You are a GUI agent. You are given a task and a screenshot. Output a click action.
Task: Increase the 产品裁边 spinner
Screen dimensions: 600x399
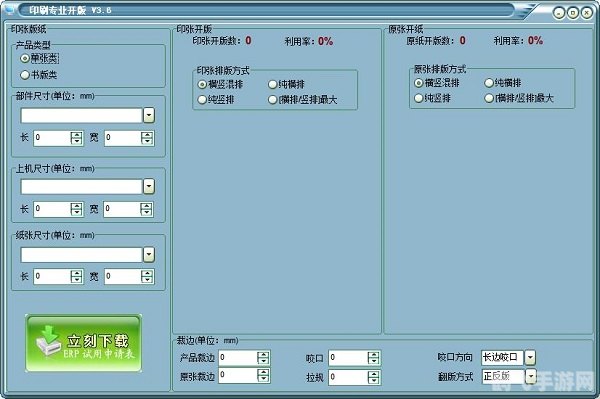click(x=263, y=355)
